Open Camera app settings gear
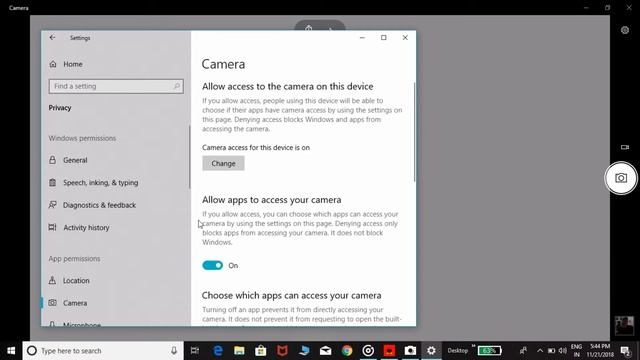 (624, 30)
